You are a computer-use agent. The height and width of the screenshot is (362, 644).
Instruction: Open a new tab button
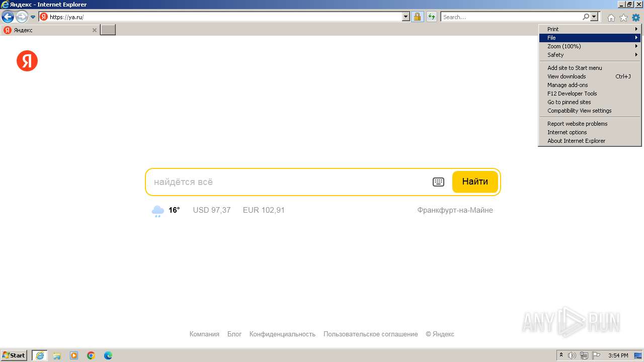click(x=108, y=30)
